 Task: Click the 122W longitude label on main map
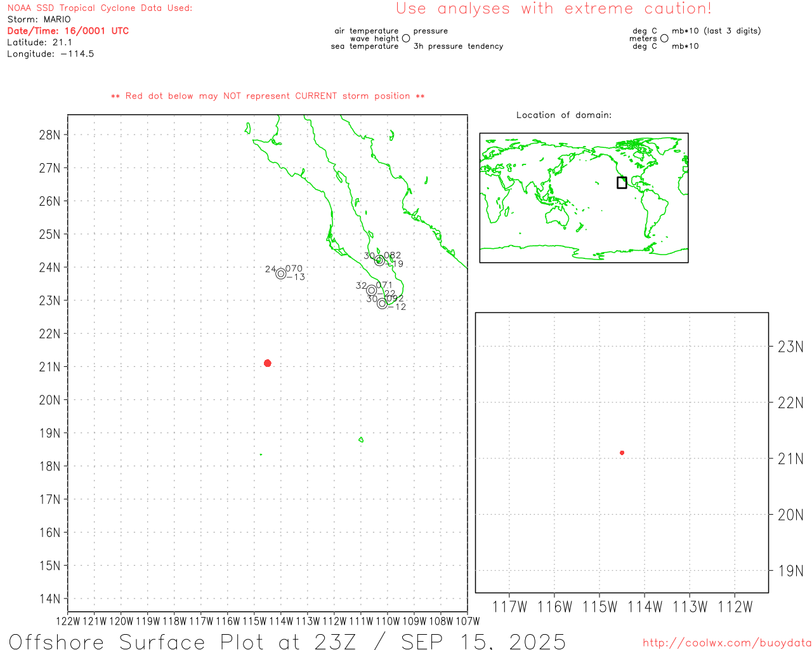pyautogui.click(x=68, y=621)
